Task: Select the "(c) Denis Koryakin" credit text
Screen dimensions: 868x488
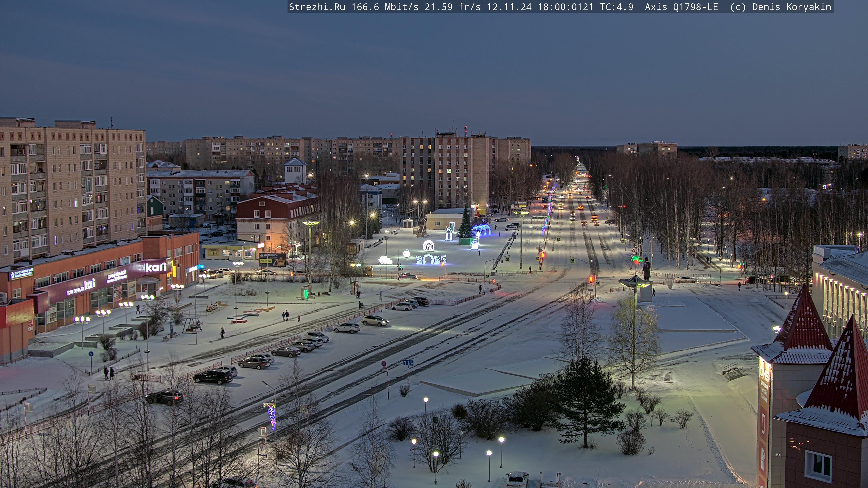Action: pos(780,7)
